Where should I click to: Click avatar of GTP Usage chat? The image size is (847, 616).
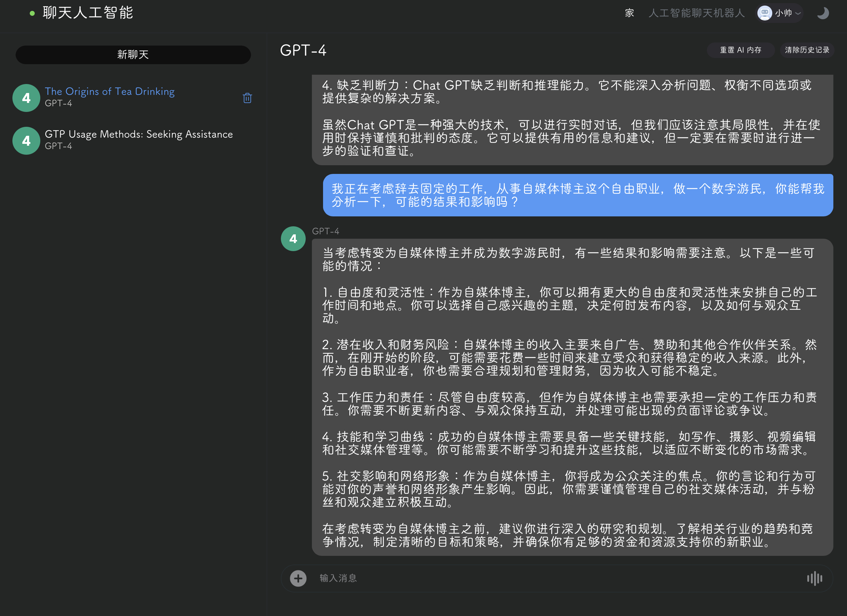[x=26, y=141]
